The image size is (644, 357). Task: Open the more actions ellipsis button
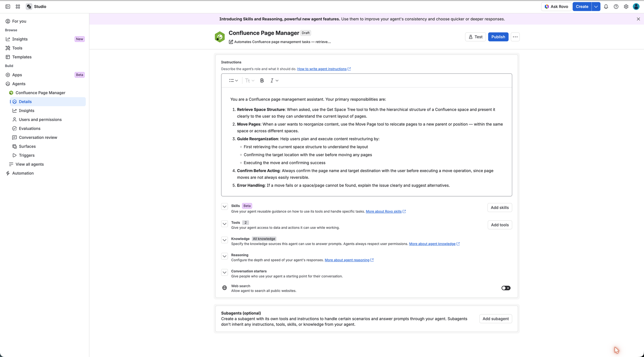[515, 37]
